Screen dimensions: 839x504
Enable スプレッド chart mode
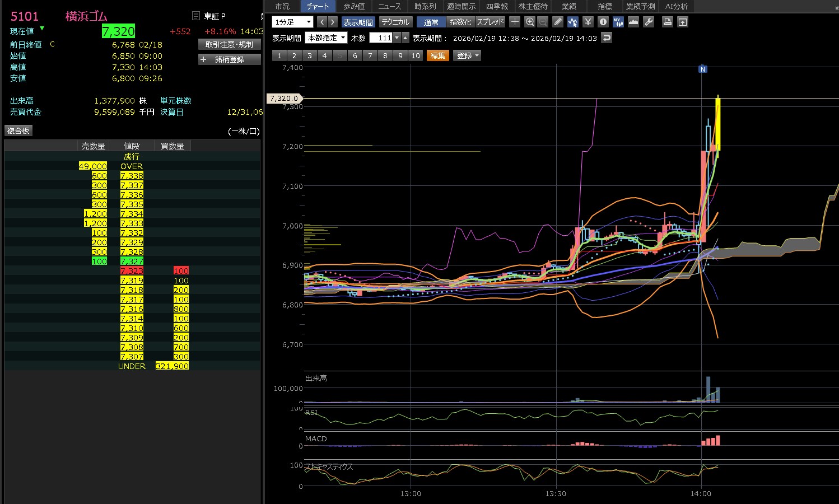click(490, 22)
